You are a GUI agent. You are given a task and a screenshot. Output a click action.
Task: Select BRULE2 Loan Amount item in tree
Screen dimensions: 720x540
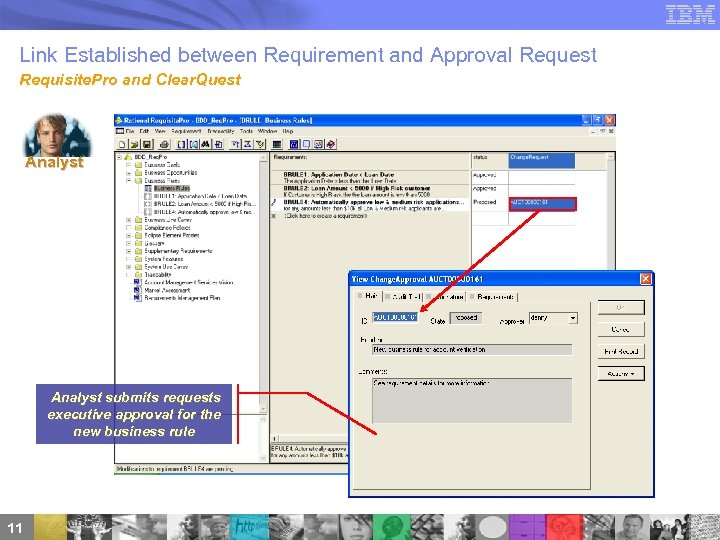pyautogui.click(x=205, y=204)
